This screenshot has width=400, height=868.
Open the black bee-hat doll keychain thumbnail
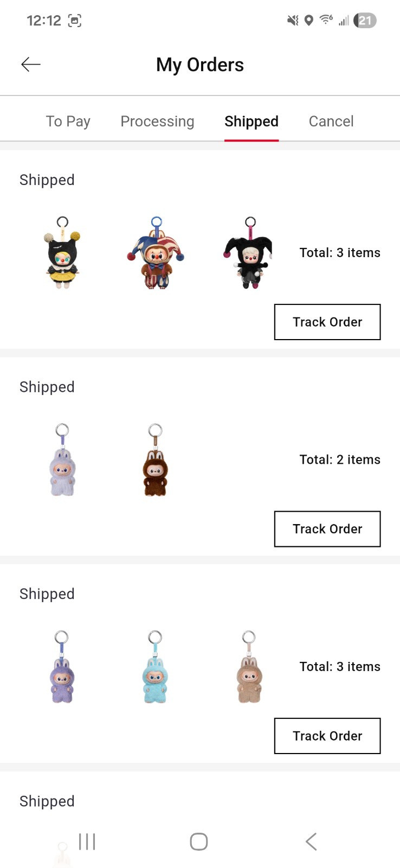62,253
